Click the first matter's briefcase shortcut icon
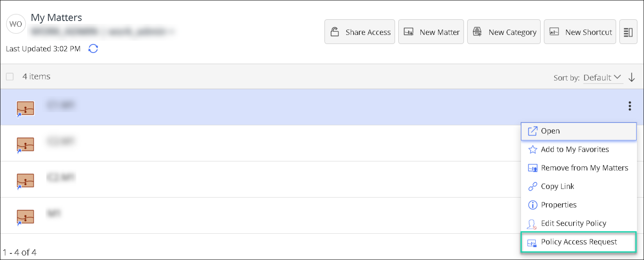Screen dimensions: 644x260 (25, 109)
